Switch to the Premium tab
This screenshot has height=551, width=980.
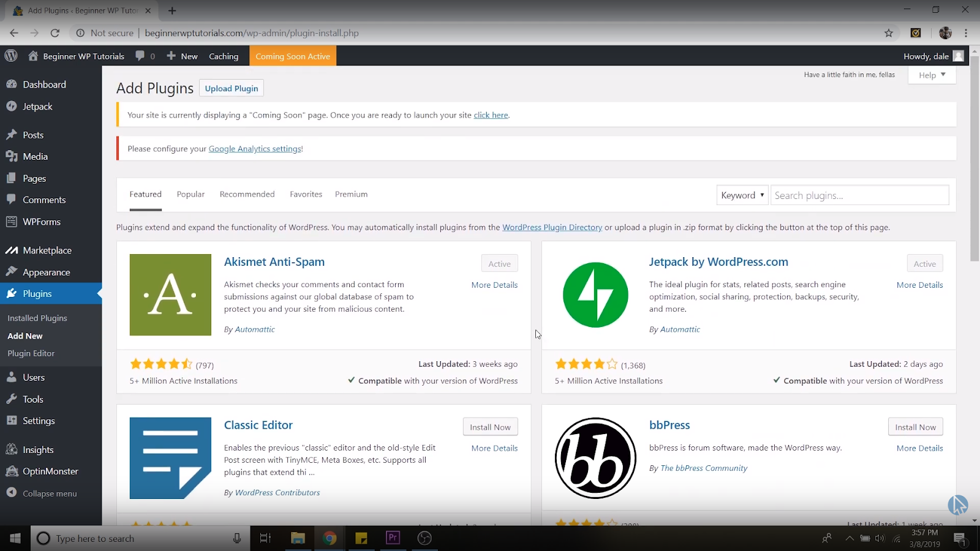[351, 194]
